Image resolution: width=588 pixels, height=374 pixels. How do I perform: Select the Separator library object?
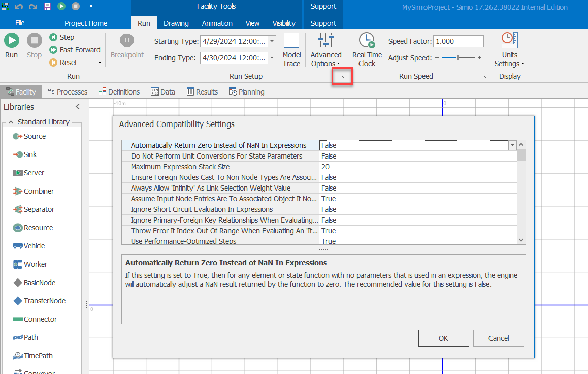34,210
